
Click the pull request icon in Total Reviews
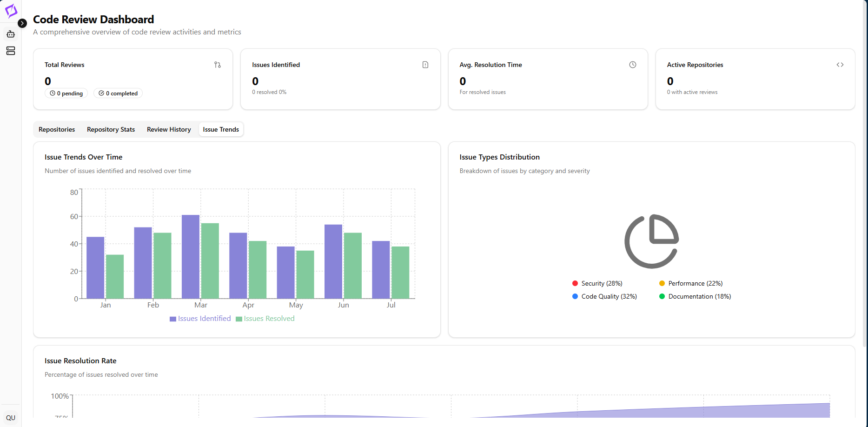click(x=218, y=65)
